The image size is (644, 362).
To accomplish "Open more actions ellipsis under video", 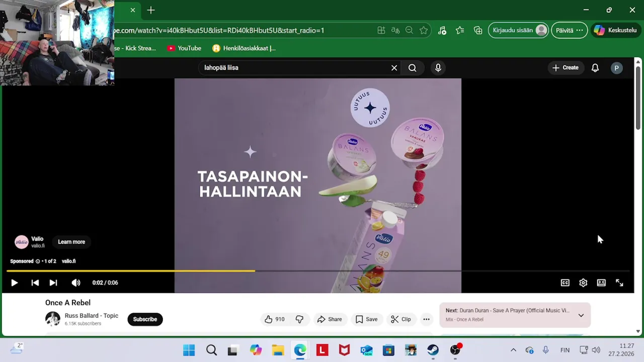I will pos(426,319).
